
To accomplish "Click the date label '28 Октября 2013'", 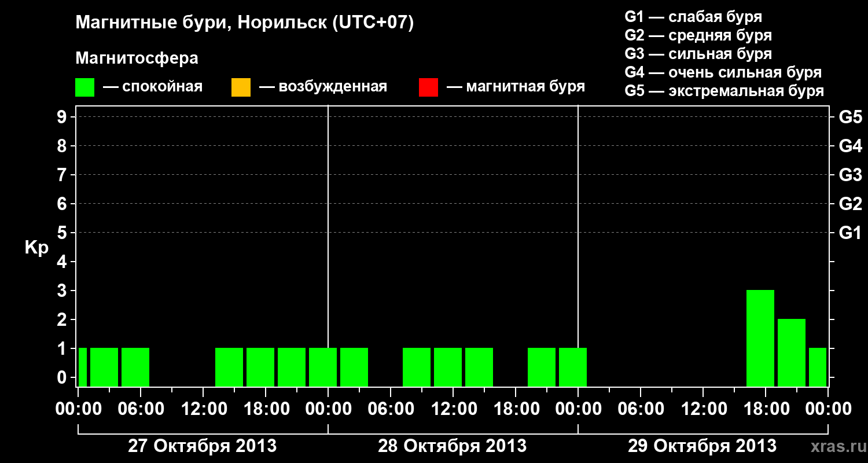I will tap(452, 446).
